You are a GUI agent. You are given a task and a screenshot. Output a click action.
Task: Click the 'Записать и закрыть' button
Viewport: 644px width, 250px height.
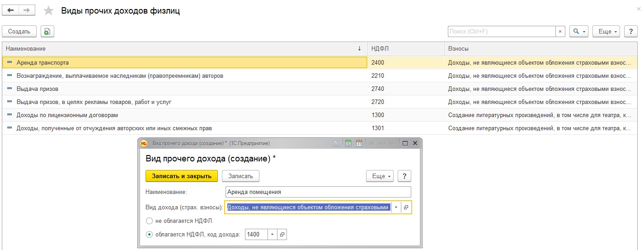(x=181, y=176)
